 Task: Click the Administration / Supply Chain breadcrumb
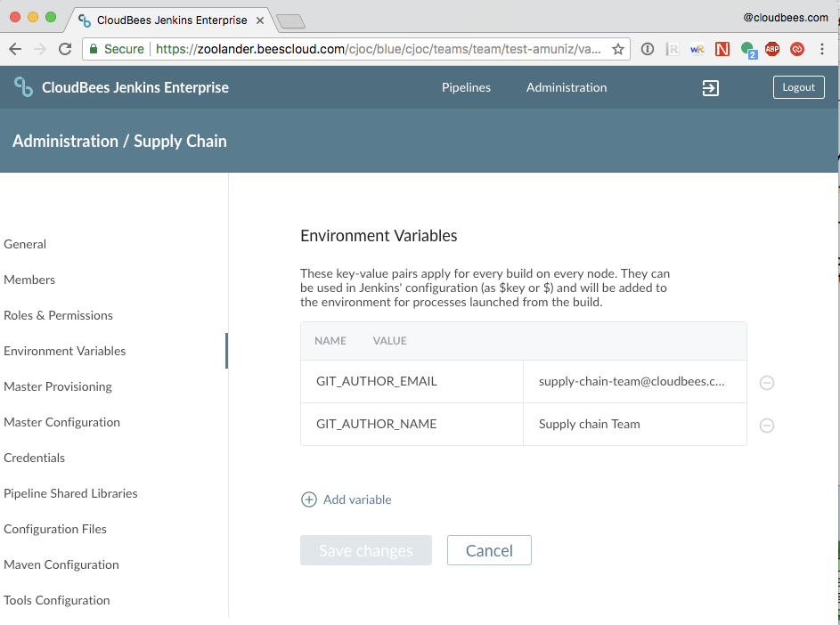click(119, 141)
